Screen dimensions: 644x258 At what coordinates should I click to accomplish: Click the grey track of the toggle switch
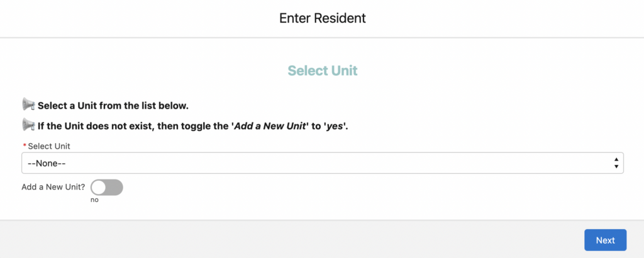click(x=115, y=188)
